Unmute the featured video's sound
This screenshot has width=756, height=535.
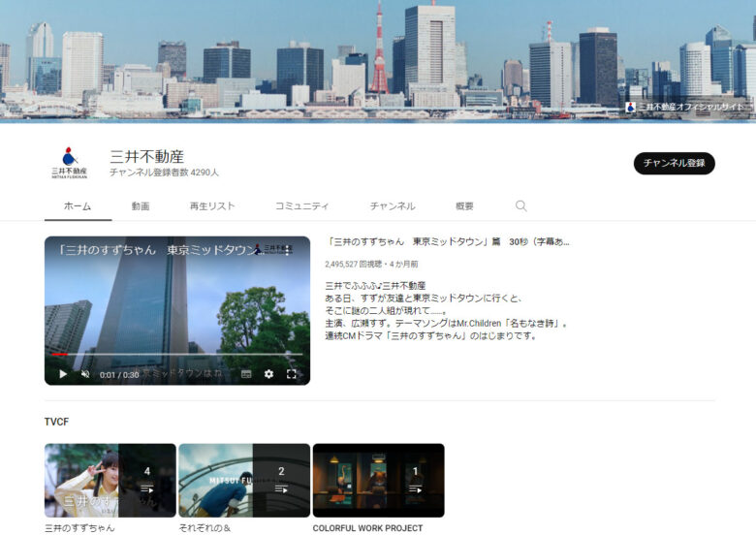click(x=85, y=374)
